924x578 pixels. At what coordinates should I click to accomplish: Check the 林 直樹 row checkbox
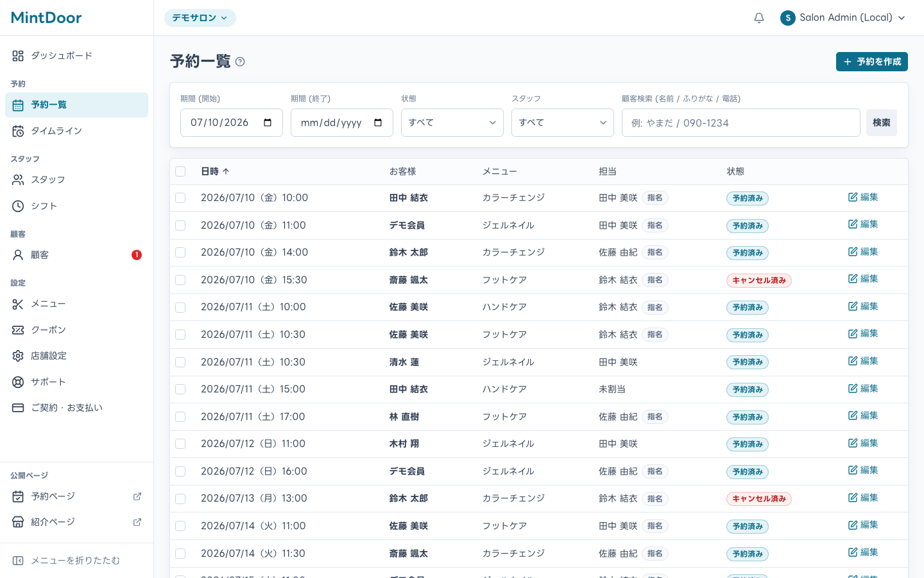click(180, 417)
